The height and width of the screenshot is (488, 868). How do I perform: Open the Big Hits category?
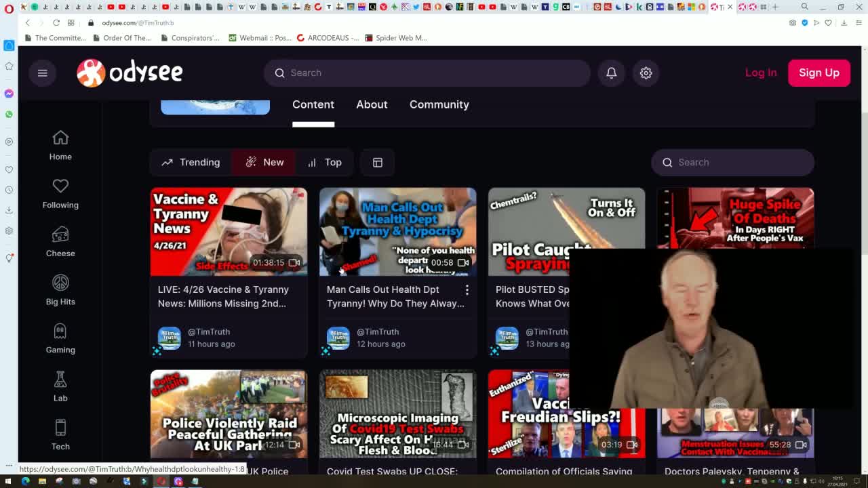[60, 290]
